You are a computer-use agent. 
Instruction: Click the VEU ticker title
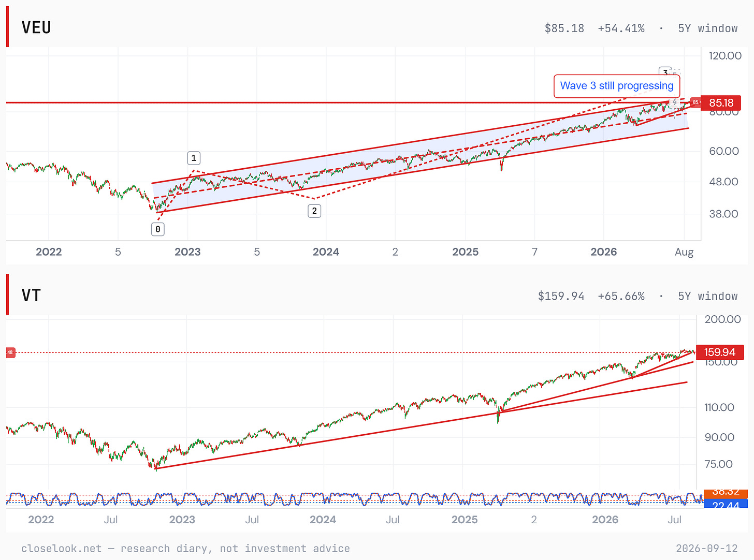pyautogui.click(x=36, y=27)
